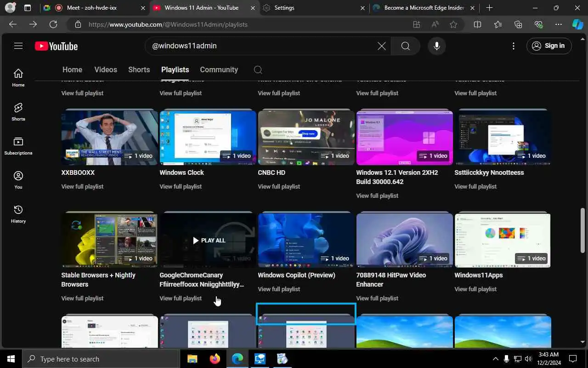Click Stable Browsers + Nightly Browsers title
This screenshot has height=368, width=588.
point(98,280)
